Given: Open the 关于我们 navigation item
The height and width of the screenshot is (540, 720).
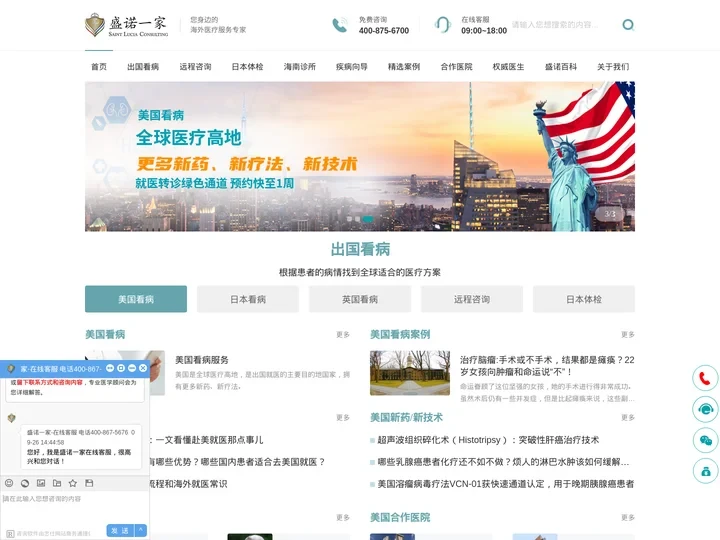Looking at the screenshot, I should point(613,67).
